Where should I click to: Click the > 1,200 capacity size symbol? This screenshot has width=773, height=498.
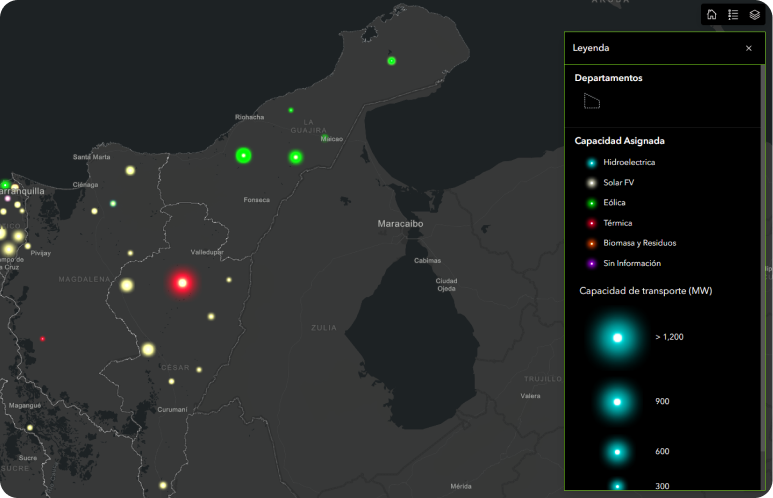click(617, 338)
